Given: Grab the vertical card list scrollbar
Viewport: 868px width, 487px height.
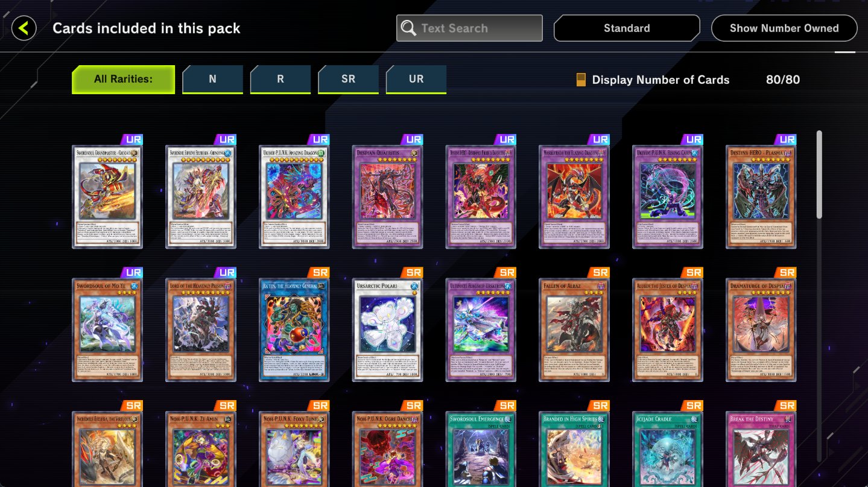Looking at the screenshot, I should pyautogui.click(x=819, y=174).
